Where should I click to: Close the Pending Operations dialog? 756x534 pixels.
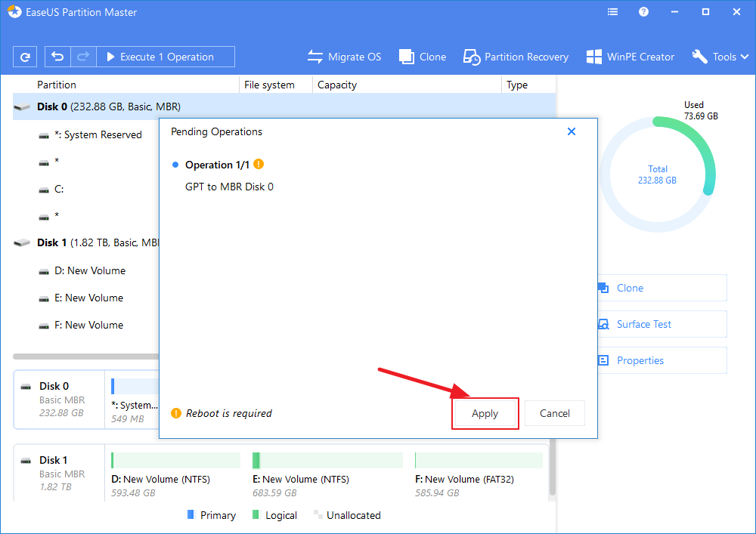pyautogui.click(x=572, y=131)
